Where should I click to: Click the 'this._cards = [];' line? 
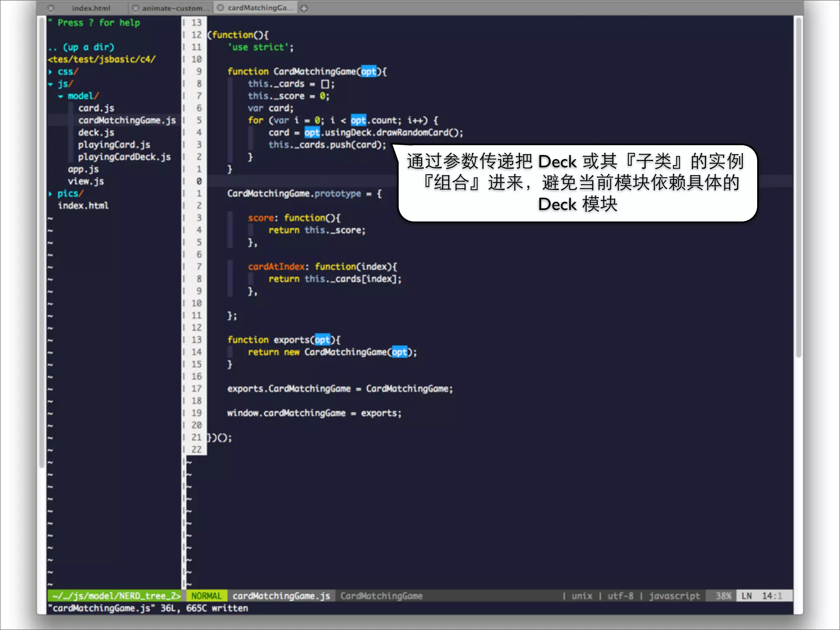tap(291, 84)
